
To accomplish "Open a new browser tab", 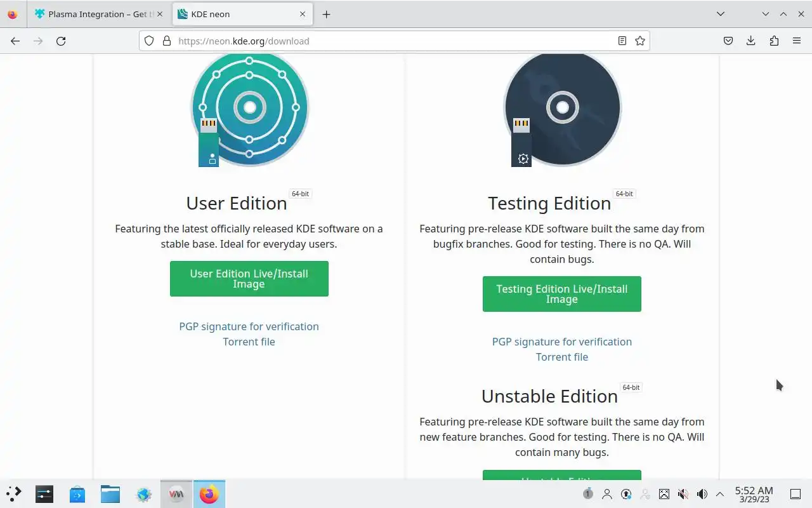I will (x=326, y=14).
